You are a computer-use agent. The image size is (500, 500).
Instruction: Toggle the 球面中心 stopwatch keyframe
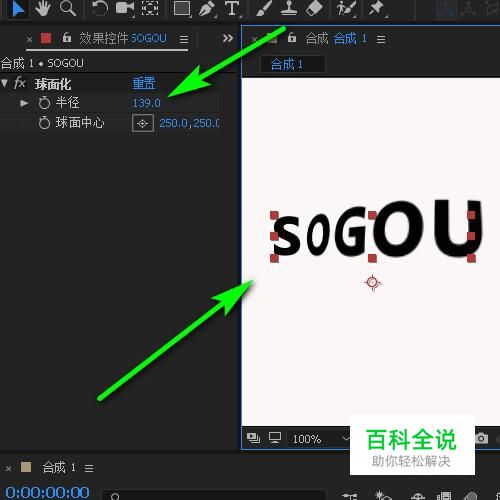tap(44, 123)
